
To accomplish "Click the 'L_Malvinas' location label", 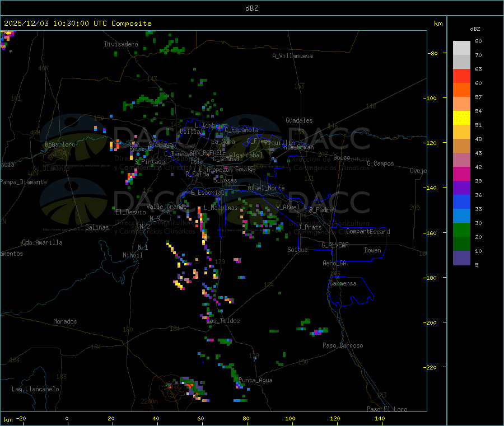I will [221, 208].
